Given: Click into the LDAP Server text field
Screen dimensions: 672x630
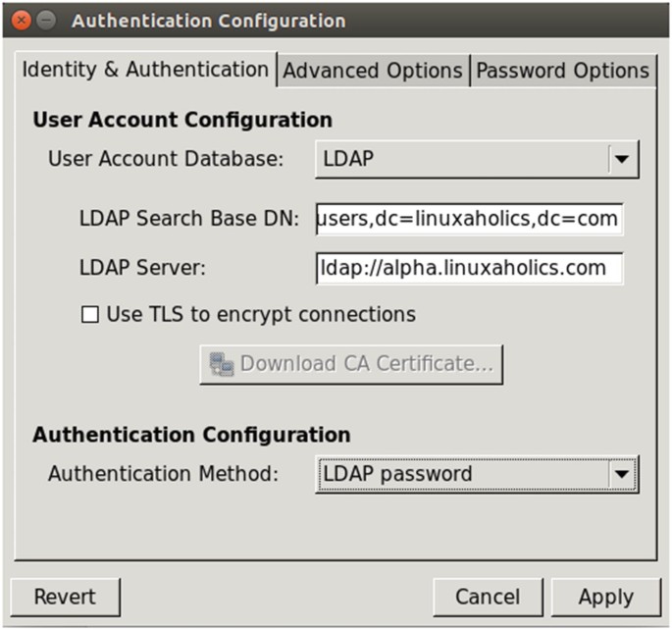Looking at the screenshot, I should [x=469, y=268].
